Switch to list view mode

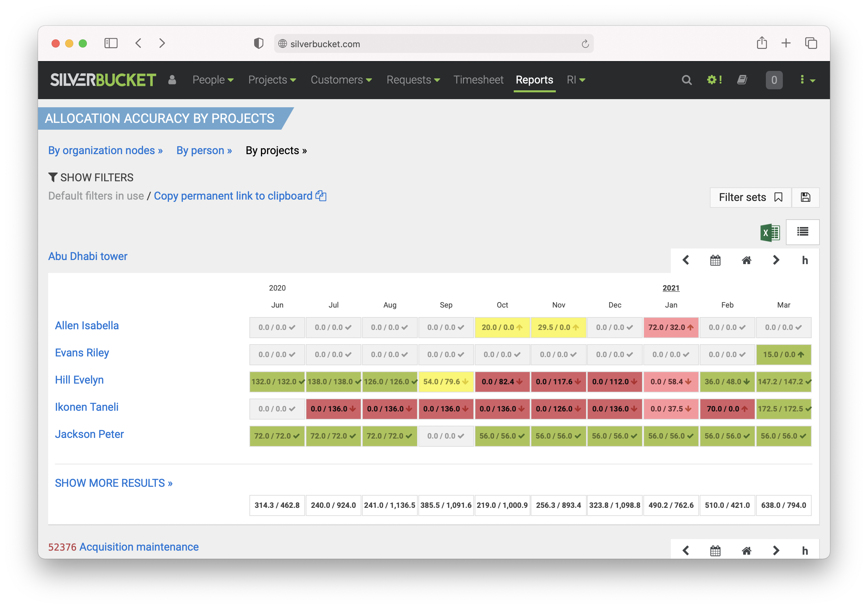[803, 232]
